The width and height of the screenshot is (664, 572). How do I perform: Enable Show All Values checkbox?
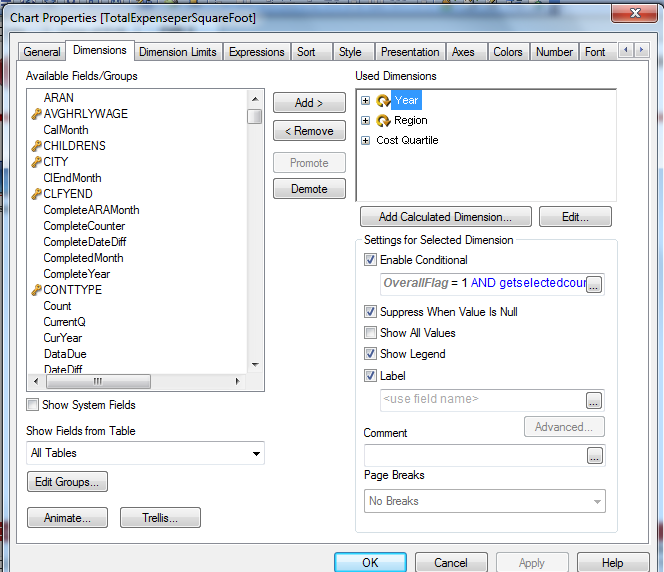click(370, 333)
